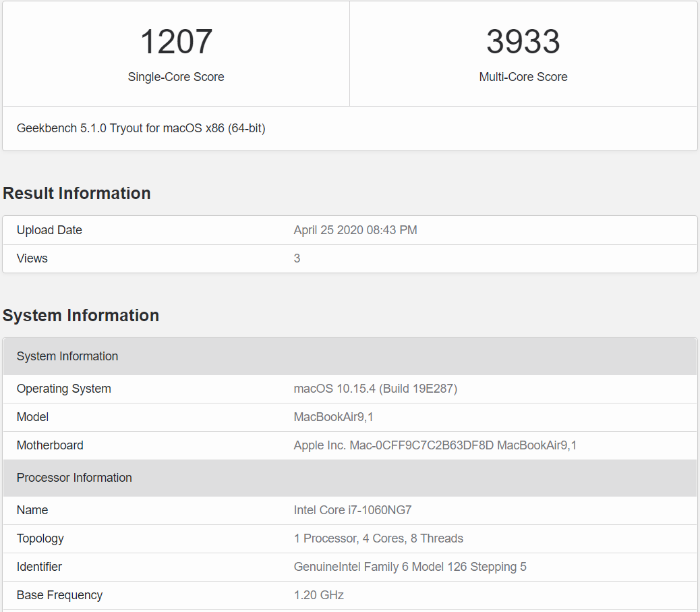
Task: Click the views count '3'
Action: coord(297,258)
